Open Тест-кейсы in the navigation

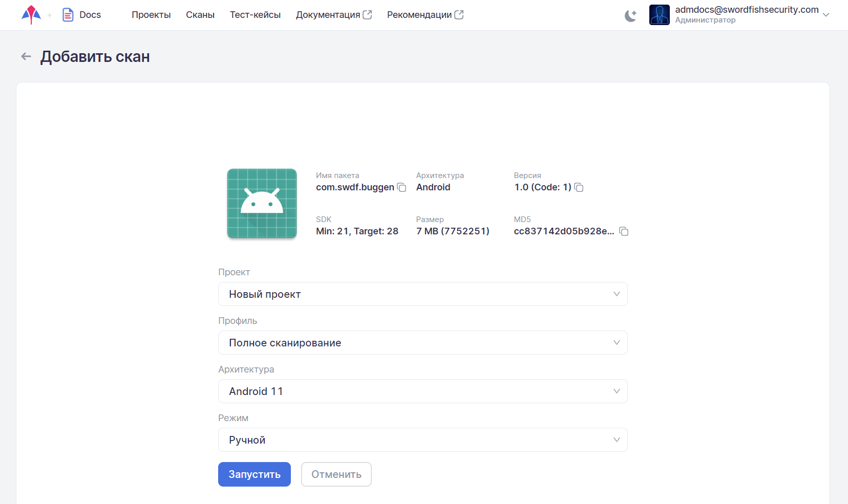pos(255,15)
